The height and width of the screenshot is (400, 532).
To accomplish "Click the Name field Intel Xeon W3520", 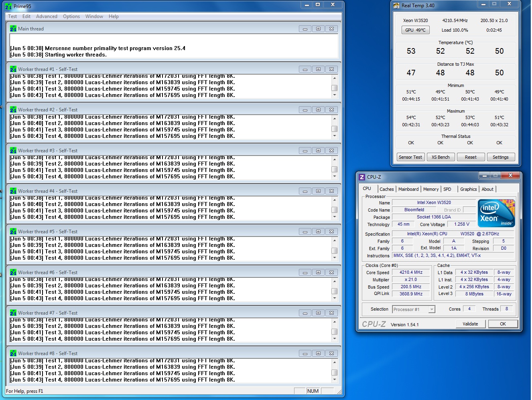I will tap(434, 202).
